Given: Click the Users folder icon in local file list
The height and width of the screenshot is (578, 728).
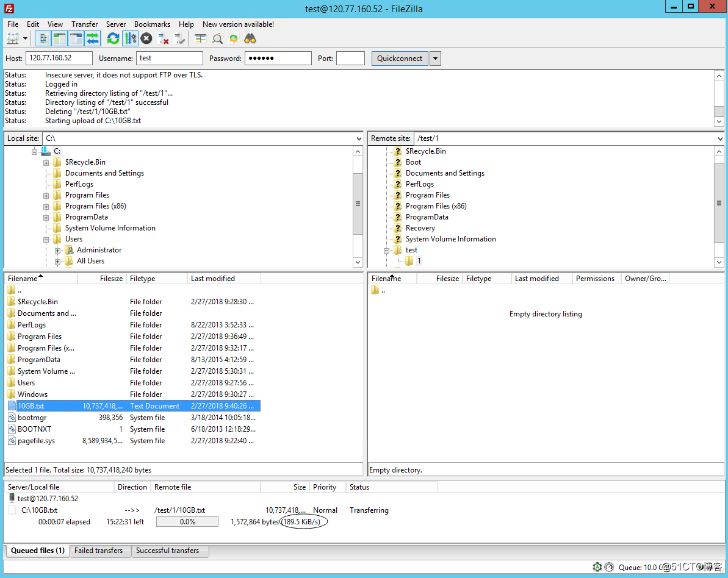Looking at the screenshot, I should pyautogui.click(x=12, y=383).
